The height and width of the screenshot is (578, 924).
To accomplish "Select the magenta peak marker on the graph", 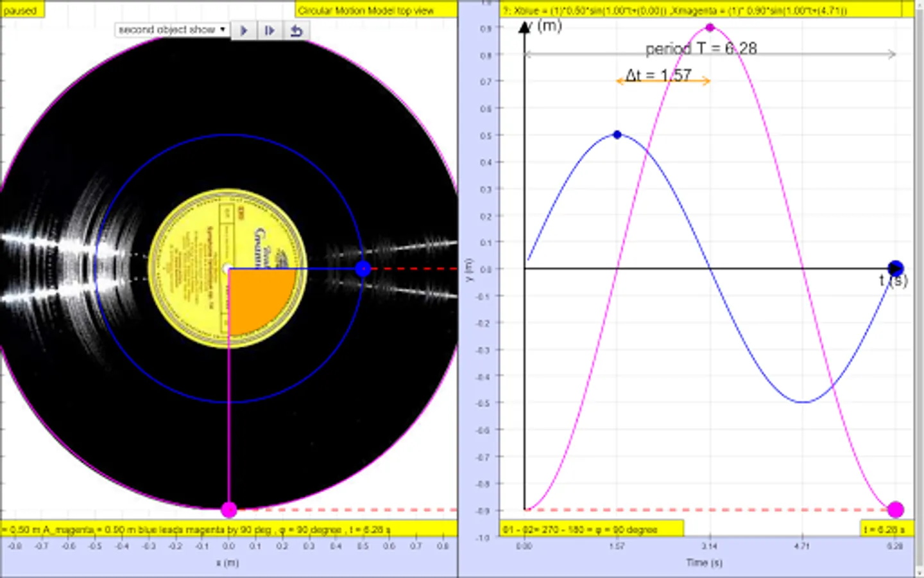I will tap(710, 28).
